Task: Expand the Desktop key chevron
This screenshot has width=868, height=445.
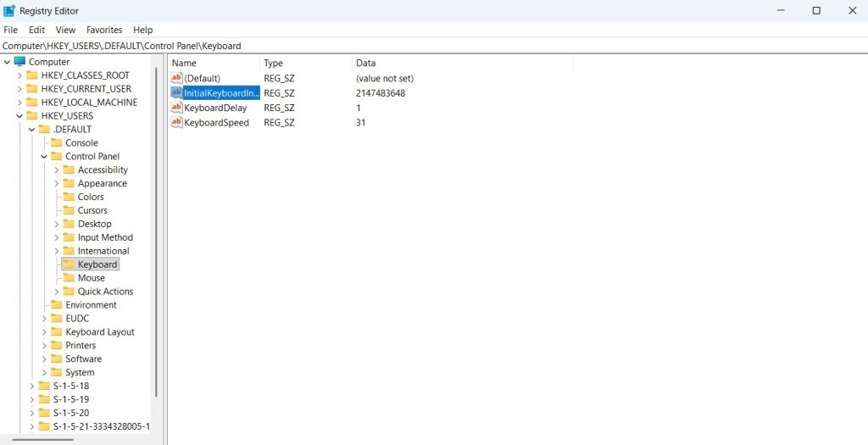Action: pyautogui.click(x=57, y=224)
